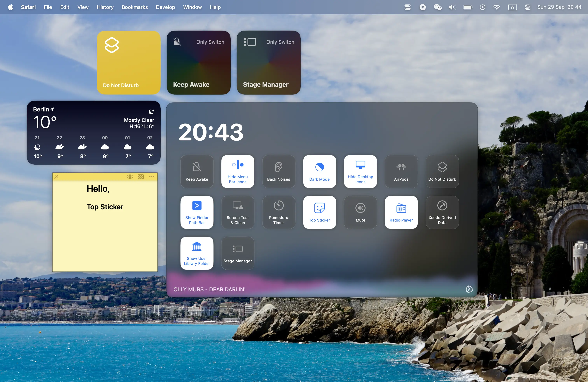Image resolution: width=588 pixels, height=382 pixels.
Task: Start the Pomodoro Timer switch
Action: (x=278, y=212)
